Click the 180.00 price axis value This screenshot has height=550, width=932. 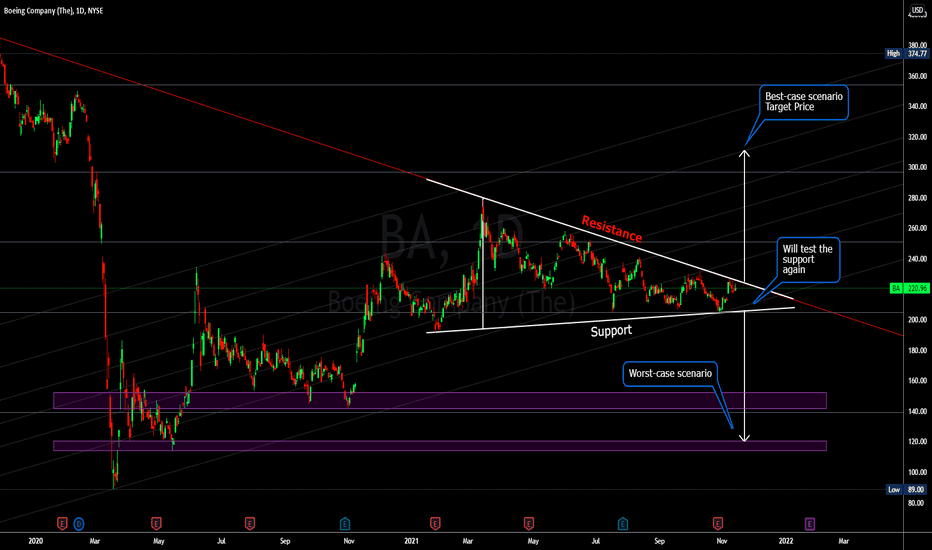click(917, 350)
